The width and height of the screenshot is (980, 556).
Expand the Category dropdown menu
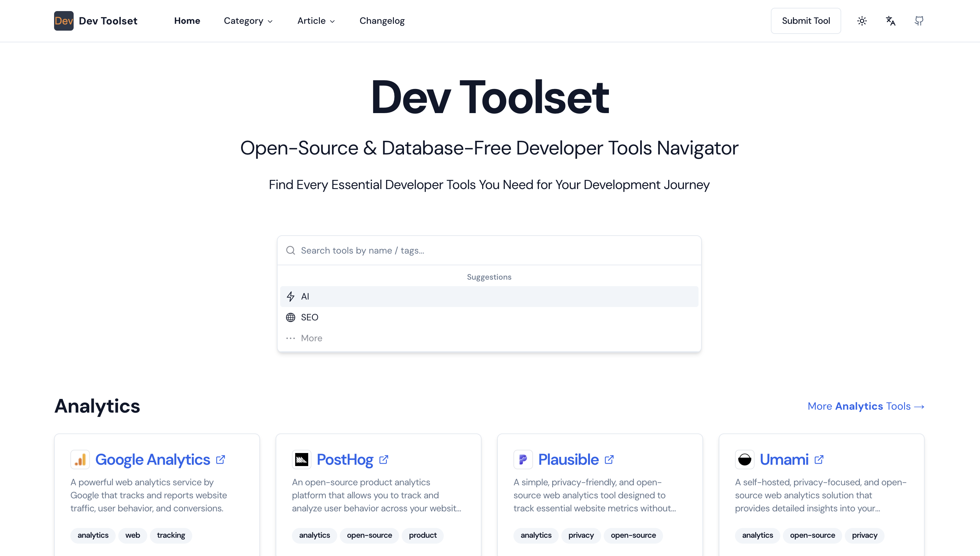coord(249,21)
